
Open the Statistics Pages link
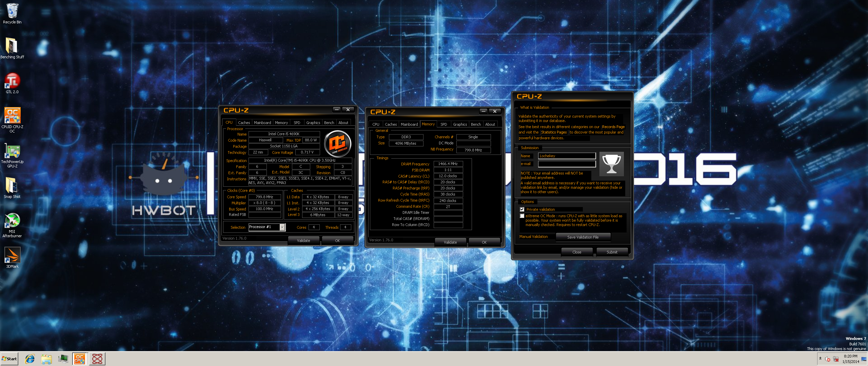pyautogui.click(x=554, y=132)
